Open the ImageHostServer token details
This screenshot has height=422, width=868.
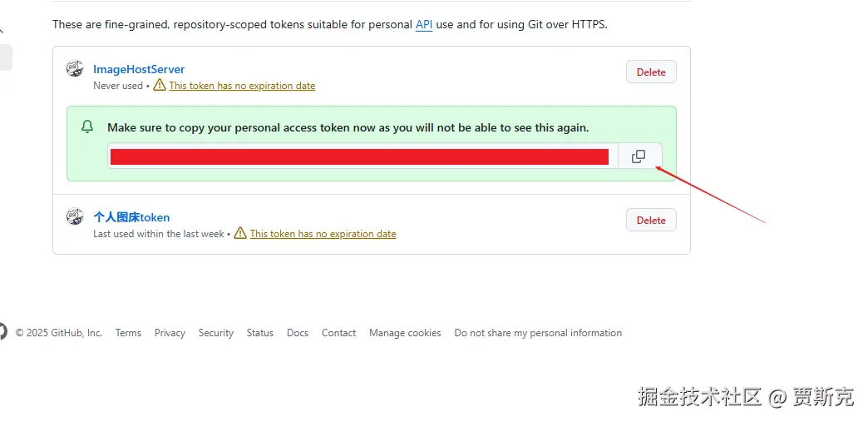click(139, 69)
